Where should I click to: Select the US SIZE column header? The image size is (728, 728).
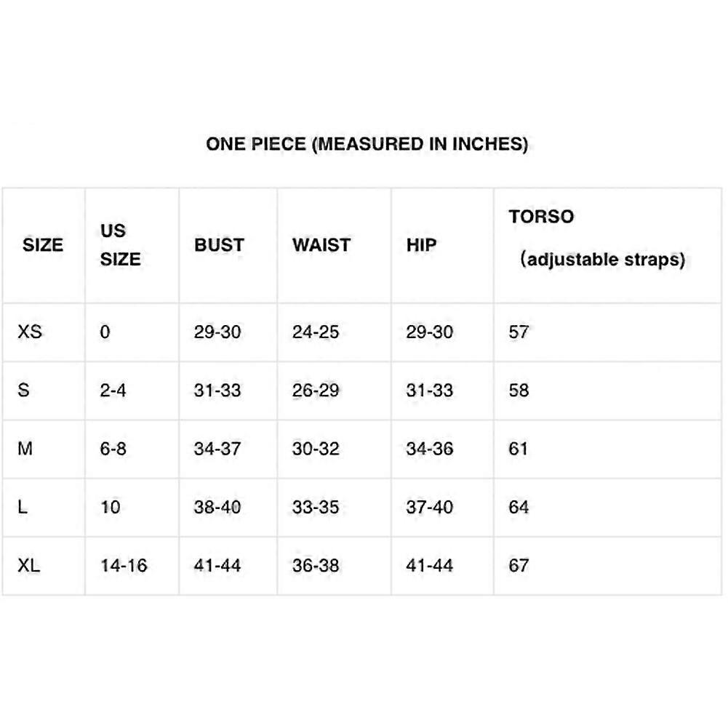pyautogui.click(x=120, y=244)
